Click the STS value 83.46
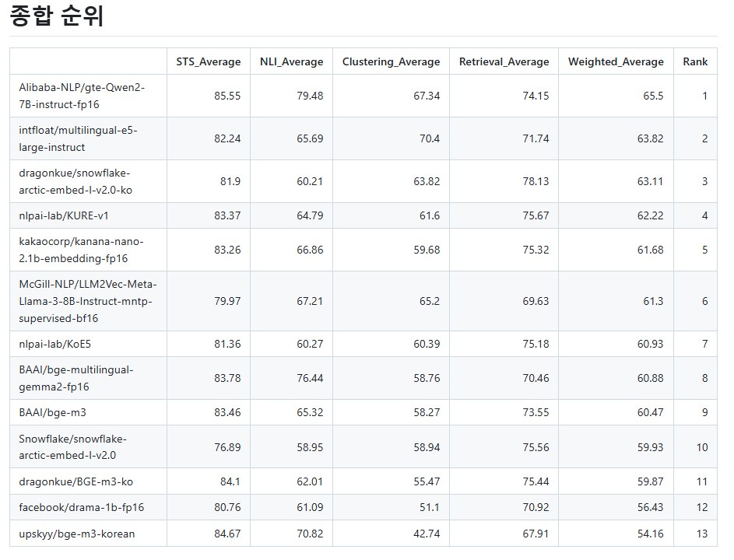The width and height of the screenshot is (734, 560). (x=227, y=412)
